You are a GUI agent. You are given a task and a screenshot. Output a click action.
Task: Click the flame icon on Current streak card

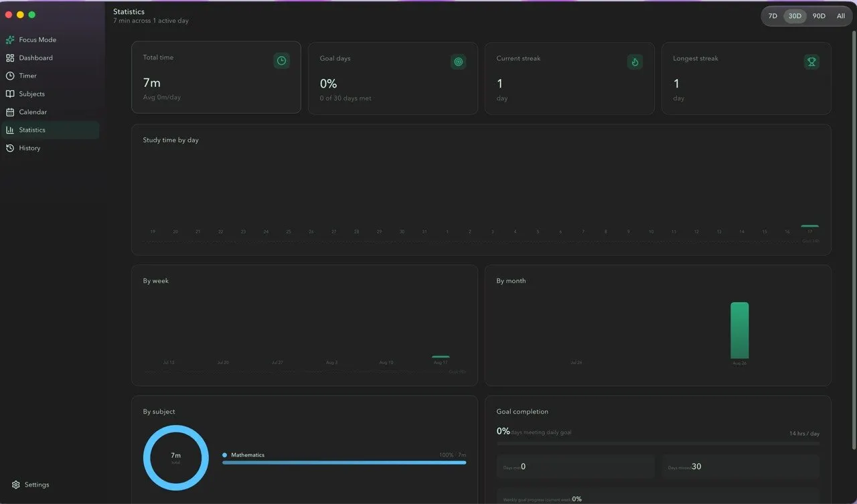tap(635, 62)
